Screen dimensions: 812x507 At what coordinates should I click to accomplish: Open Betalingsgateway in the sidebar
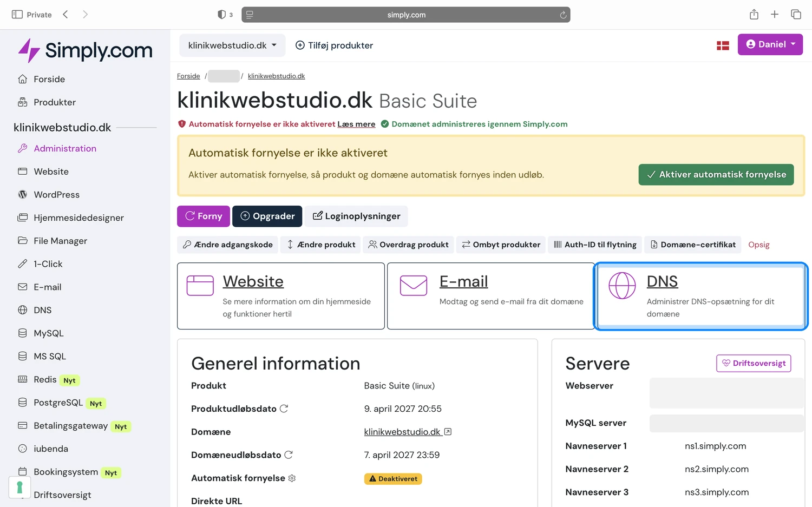coord(70,426)
